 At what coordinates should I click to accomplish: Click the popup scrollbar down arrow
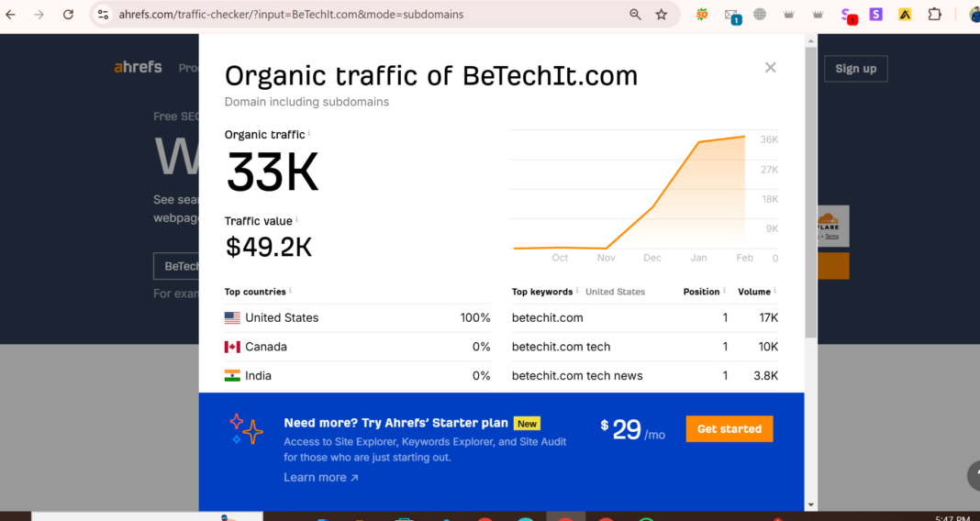click(x=810, y=504)
